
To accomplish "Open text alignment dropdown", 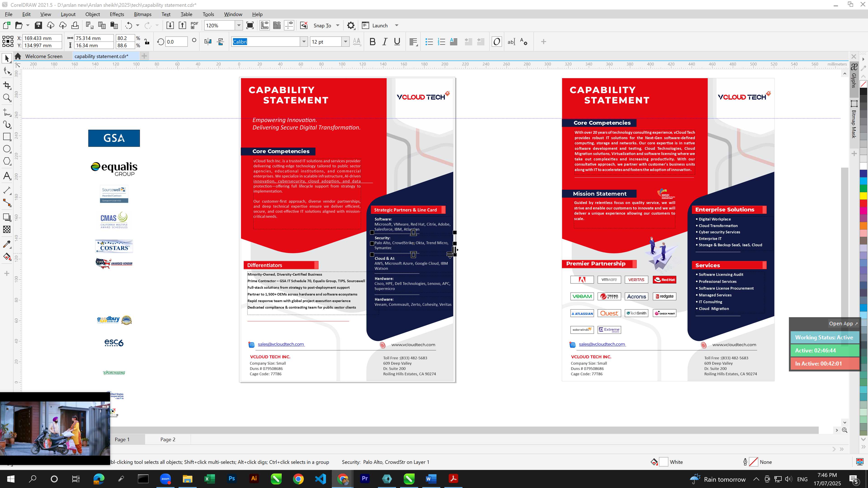I will [413, 42].
